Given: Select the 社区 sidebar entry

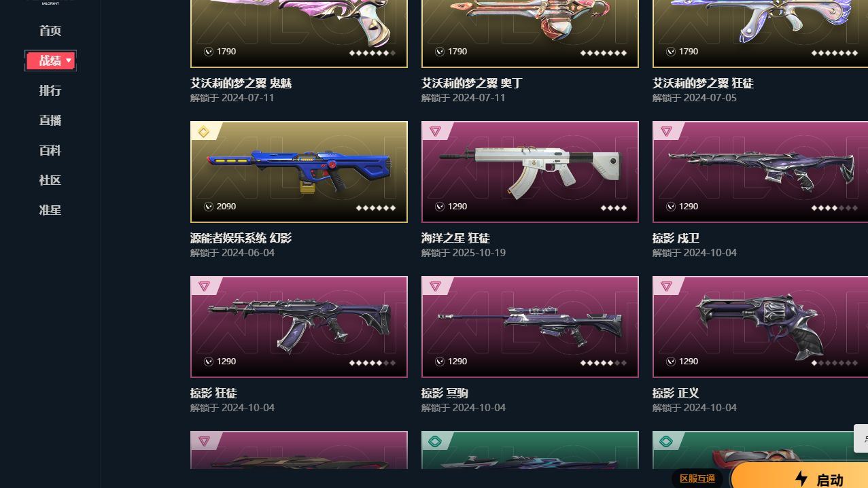Looking at the screenshot, I should pos(50,180).
